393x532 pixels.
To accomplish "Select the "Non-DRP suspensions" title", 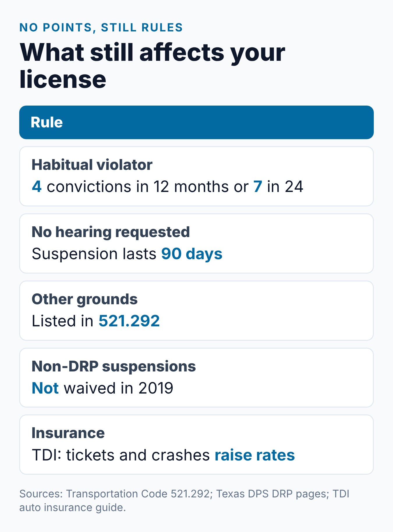I will (114, 366).
